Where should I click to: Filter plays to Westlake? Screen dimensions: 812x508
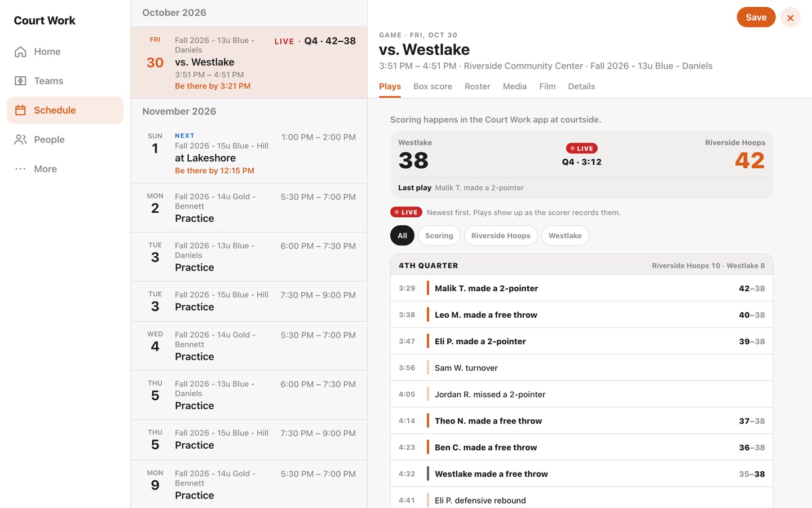point(565,235)
